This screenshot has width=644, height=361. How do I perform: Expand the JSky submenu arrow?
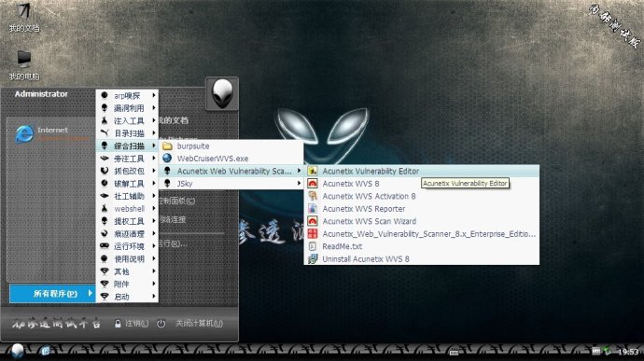click(299, 184)
